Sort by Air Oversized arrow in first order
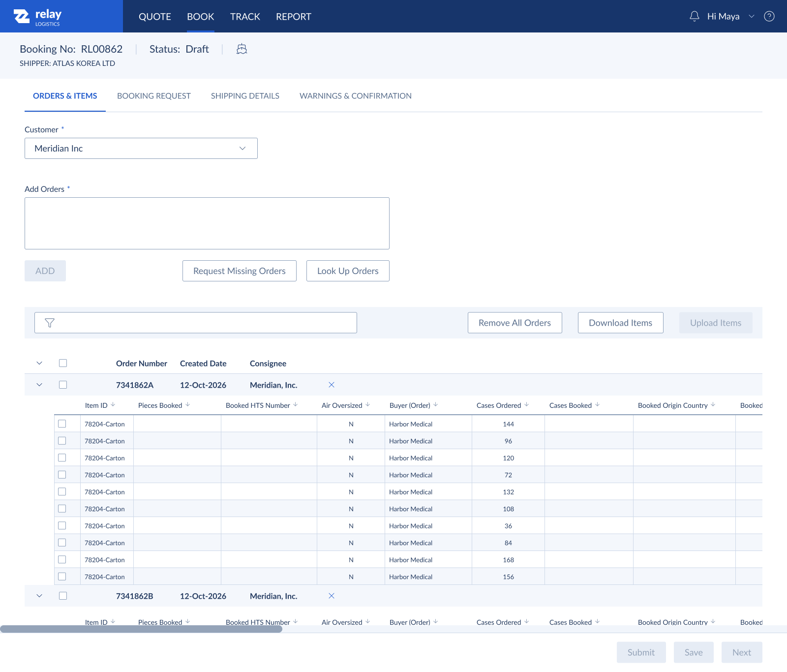Screen dimensions: 787x672 pos(368,405)
